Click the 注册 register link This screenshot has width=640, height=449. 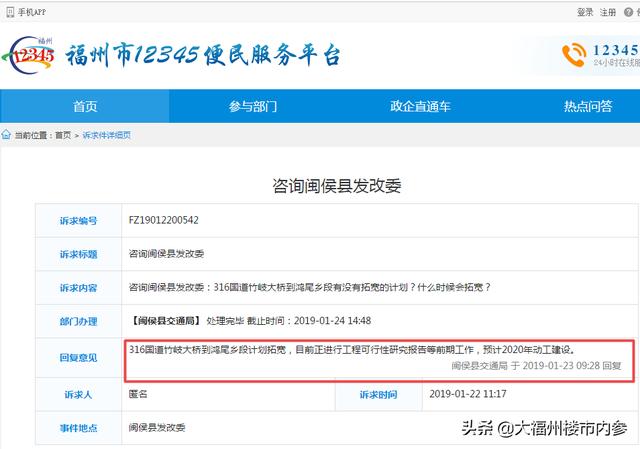pos(614,12)
